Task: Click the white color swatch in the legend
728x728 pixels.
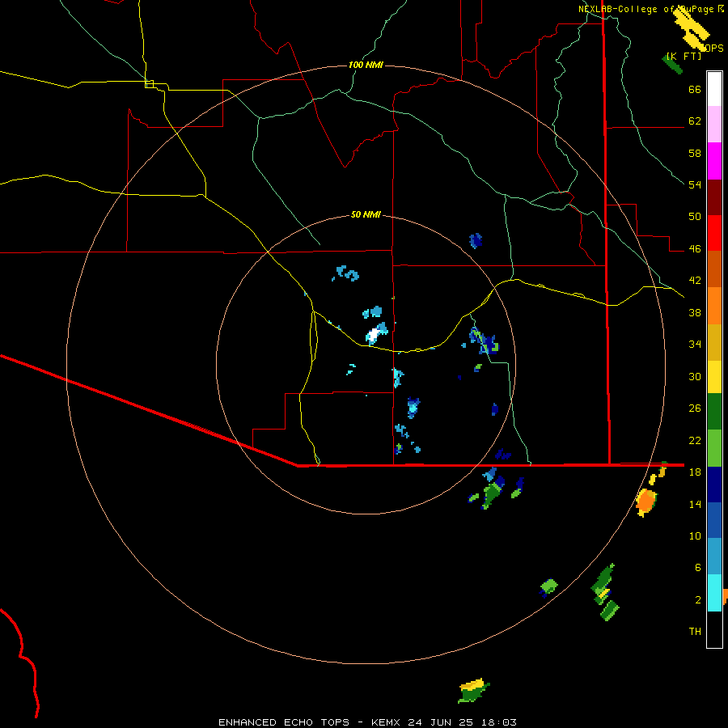Action: click(x=714, y=89)
